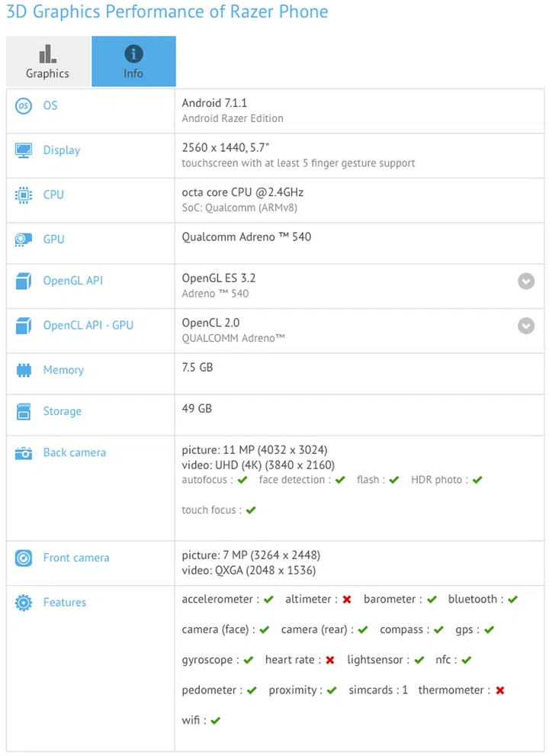Image resolution: width=549 pixels, height=756 pixels.
Task: Click the CPU chip icon
Action: click(23, 195)
